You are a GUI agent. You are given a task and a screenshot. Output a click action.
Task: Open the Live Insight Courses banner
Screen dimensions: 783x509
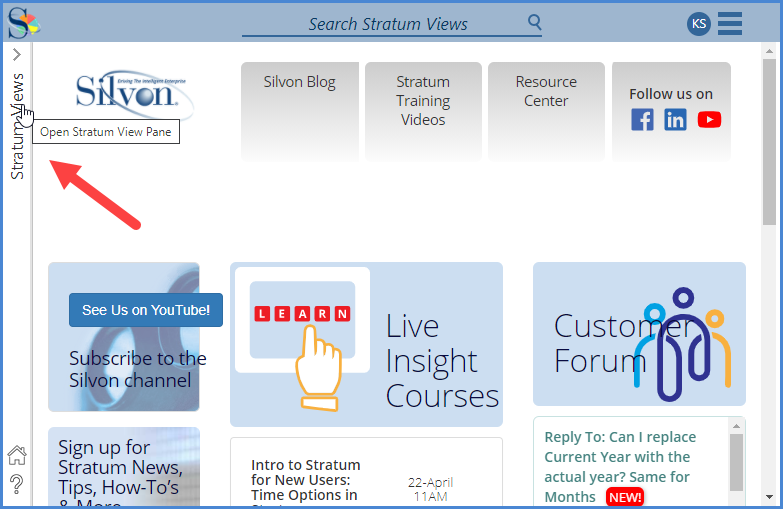tap(366, 344)
